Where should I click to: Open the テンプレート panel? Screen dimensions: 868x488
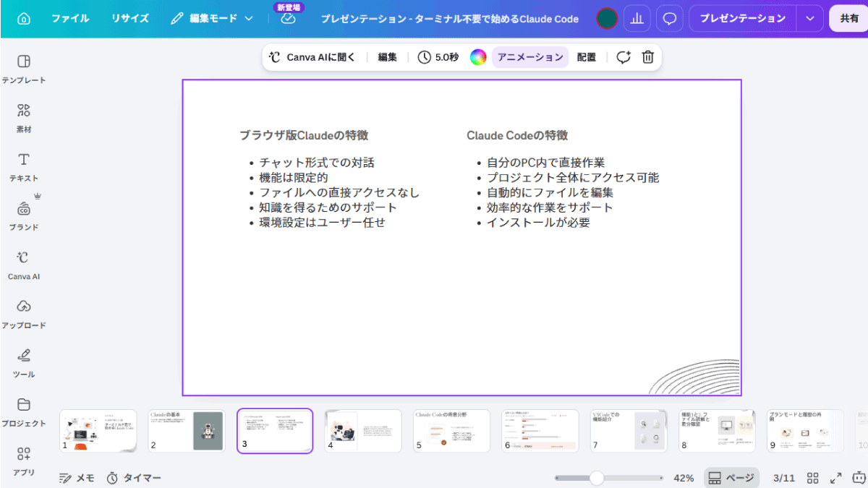[23, 69]
